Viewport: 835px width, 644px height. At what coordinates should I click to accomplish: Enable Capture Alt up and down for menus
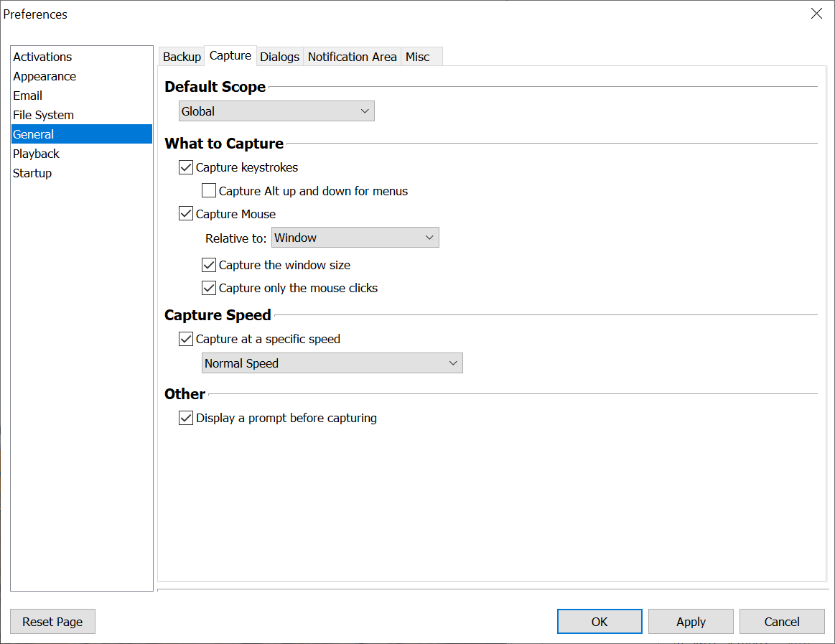tap(209, 191)
